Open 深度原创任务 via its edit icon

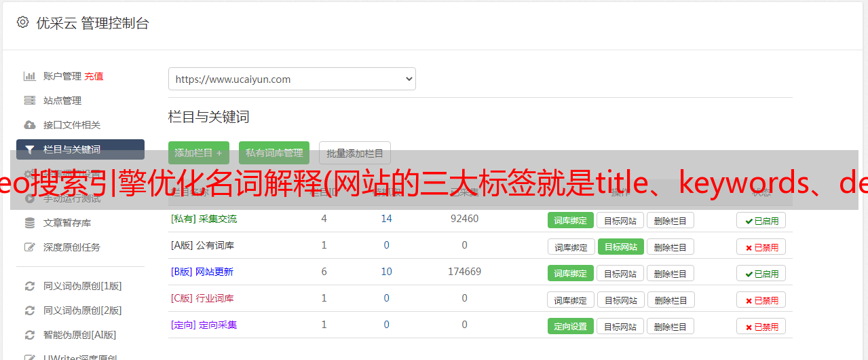click(x=30, y=247)
